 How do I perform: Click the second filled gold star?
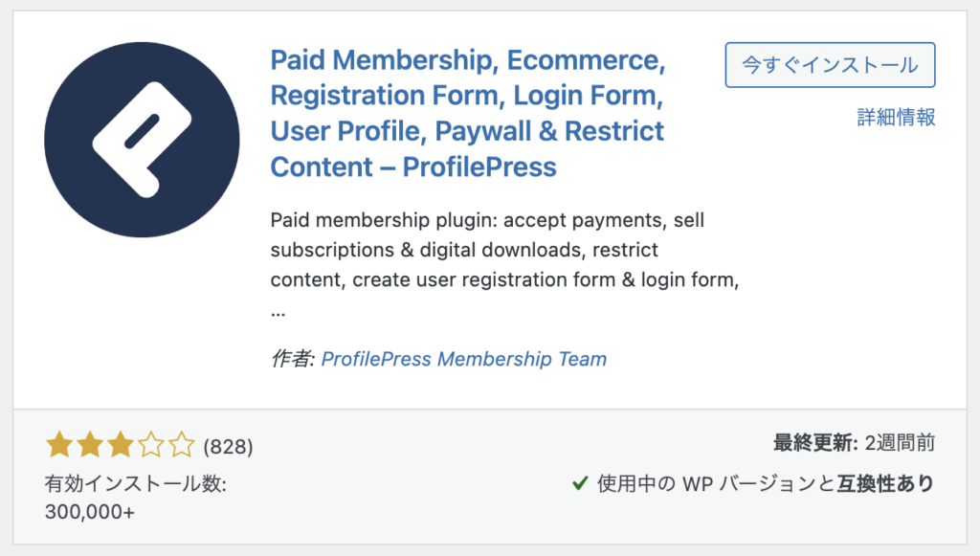(90, 445)
